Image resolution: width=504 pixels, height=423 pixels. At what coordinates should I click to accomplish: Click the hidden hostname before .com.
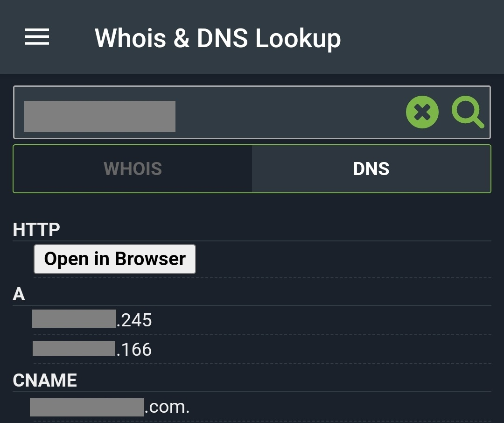[87, 407]
